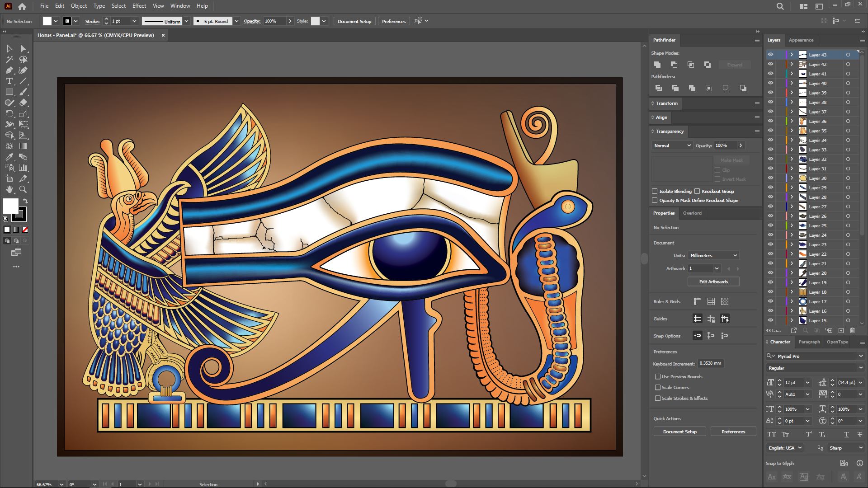This screenshot has height=488, width=868.
Task: Click the Delete Selection trash icon in the Layers panel
Action: [x=852, y=330]
